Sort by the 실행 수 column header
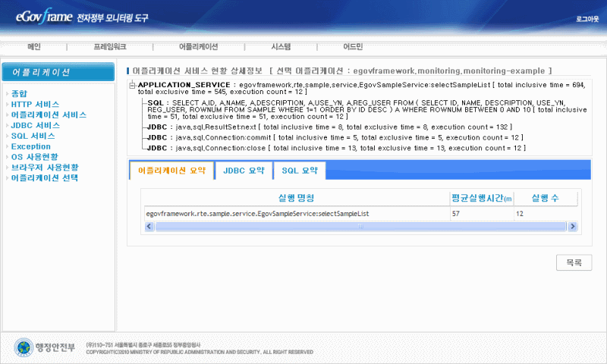 (x=545, y=198)
